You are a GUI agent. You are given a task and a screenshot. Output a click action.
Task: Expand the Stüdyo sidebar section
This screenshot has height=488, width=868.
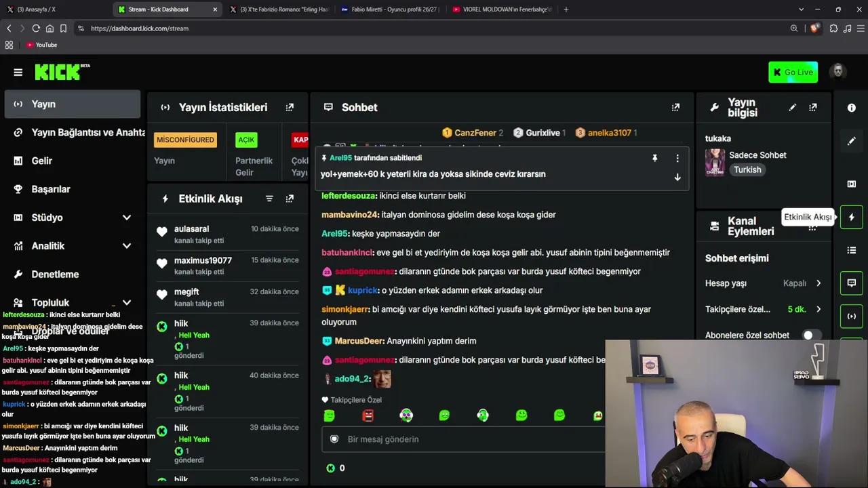(x=127, y=218)
